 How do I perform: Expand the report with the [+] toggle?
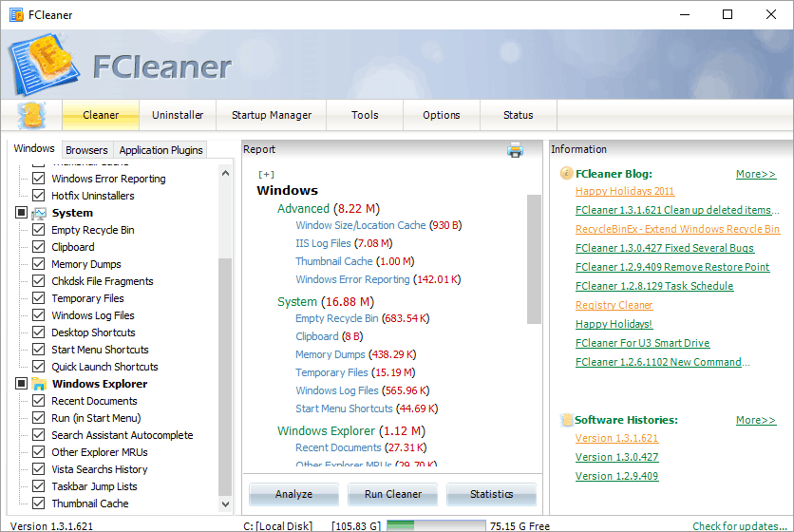[266, 174]
